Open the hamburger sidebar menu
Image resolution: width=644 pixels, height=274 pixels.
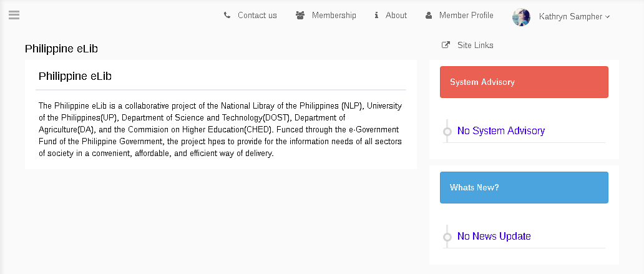(14, 15)
